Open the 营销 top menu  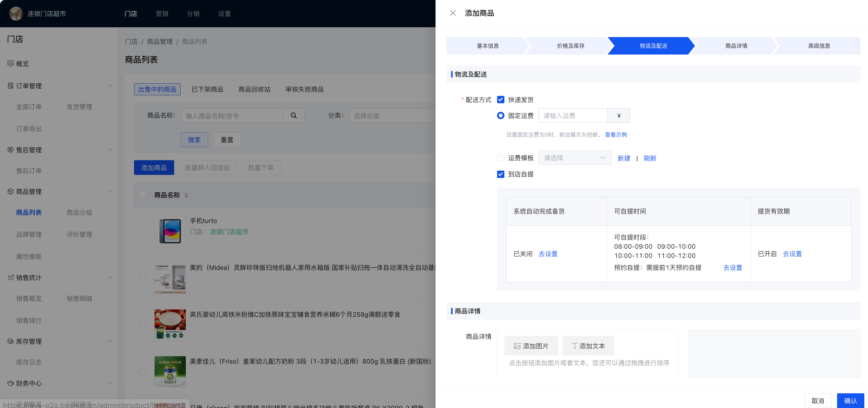pos(162,14)
